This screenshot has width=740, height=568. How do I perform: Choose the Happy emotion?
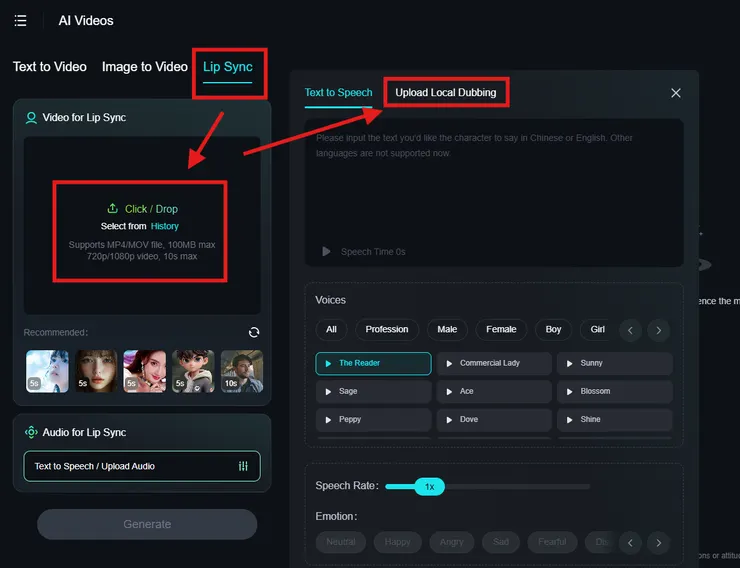pyautogui.click(x=397, y=542)
